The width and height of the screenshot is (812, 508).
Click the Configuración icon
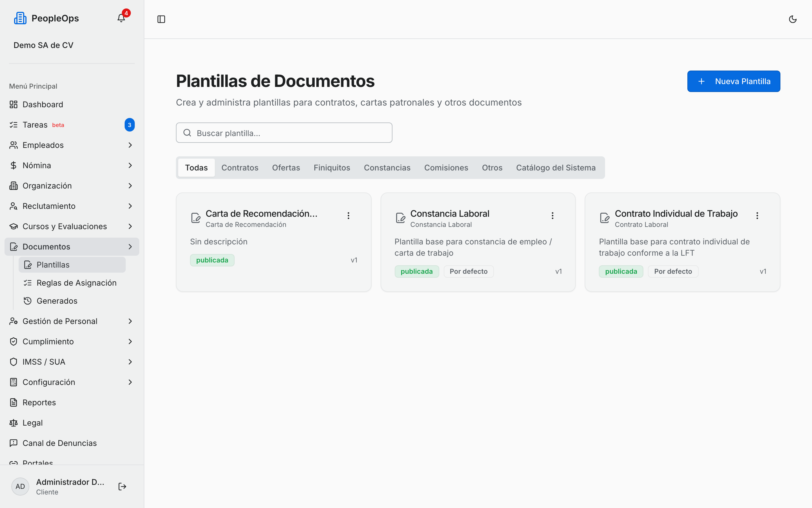(14, 382)
